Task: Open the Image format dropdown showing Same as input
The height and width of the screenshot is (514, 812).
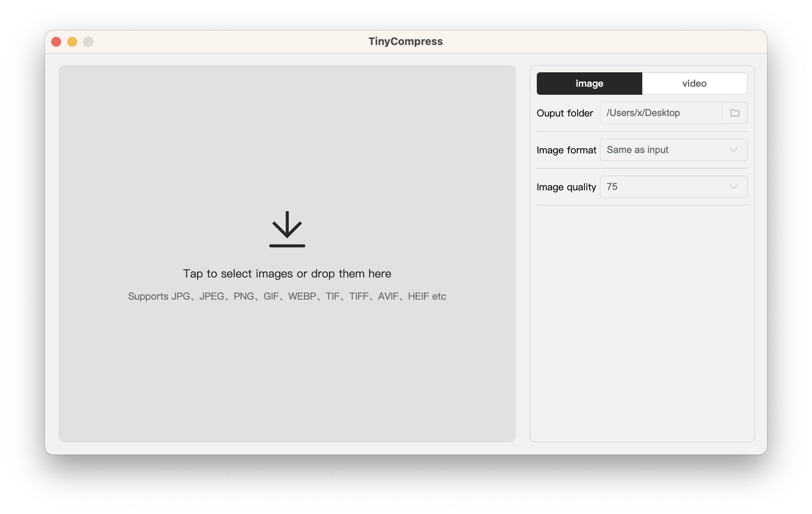Action: (x=673, y=150)
